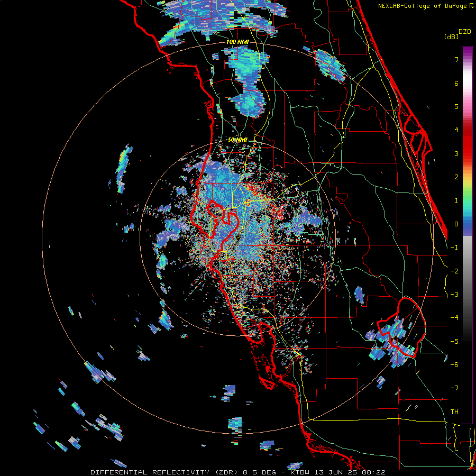Select the -6 value on scale

click(x=454, y=365)
